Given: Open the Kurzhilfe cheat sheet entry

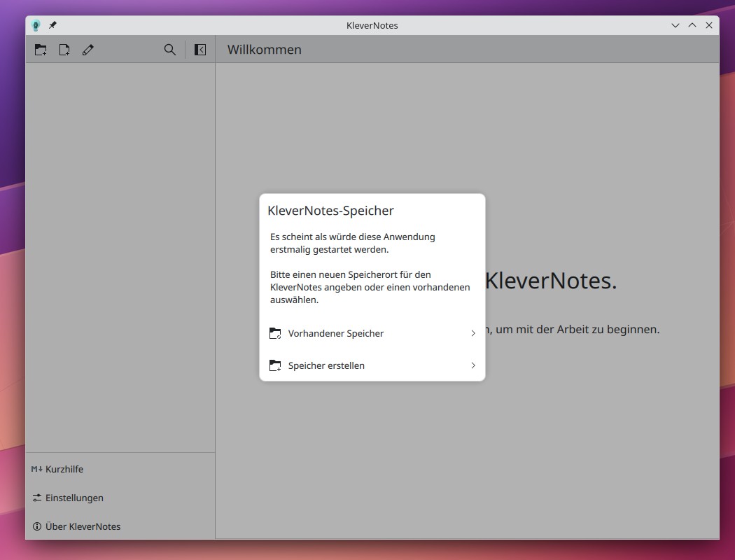Looking at the screenshot, I should click(64, 469).
